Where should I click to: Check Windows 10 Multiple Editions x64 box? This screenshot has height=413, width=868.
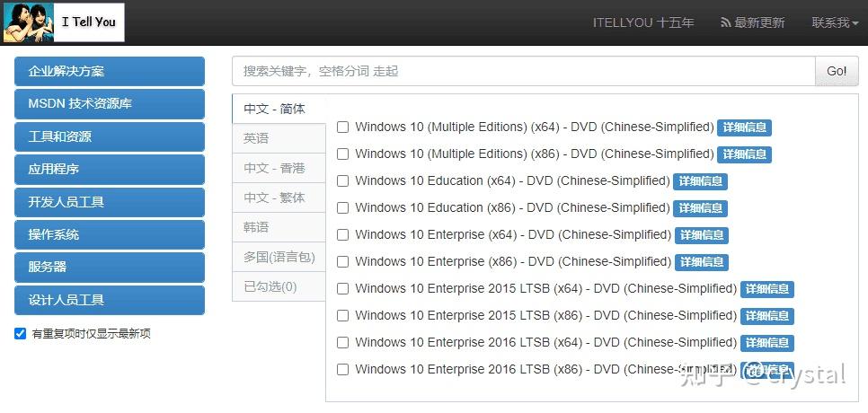tap(342, 127)
